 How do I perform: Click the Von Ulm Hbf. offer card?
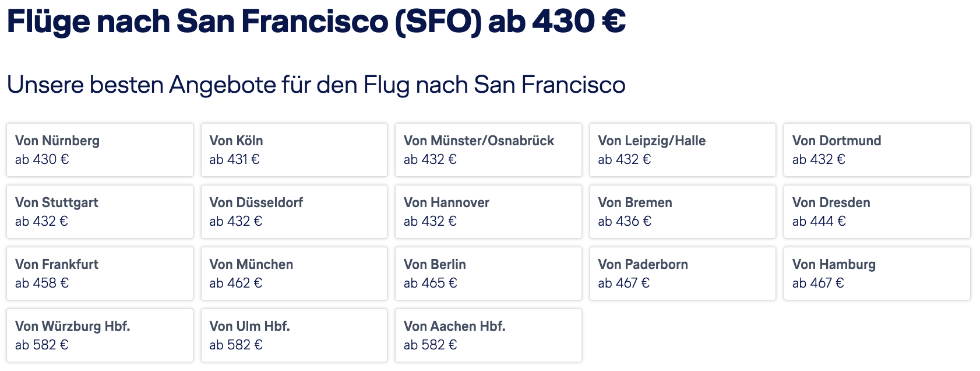[x=294, y=335]
